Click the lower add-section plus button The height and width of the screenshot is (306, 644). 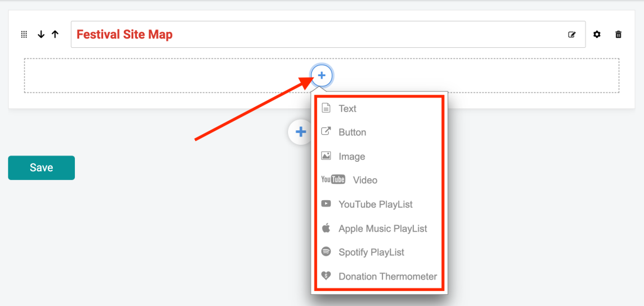pyautogui.click(x=300, y=132)
